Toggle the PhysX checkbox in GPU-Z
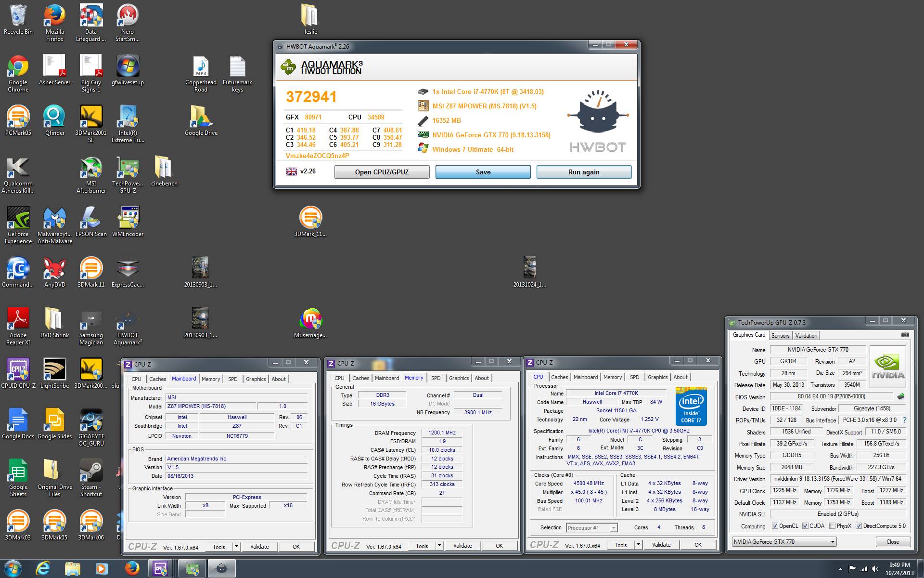This screenshot has height=578, width=924. pyautogui.click(x=832, y=526)
